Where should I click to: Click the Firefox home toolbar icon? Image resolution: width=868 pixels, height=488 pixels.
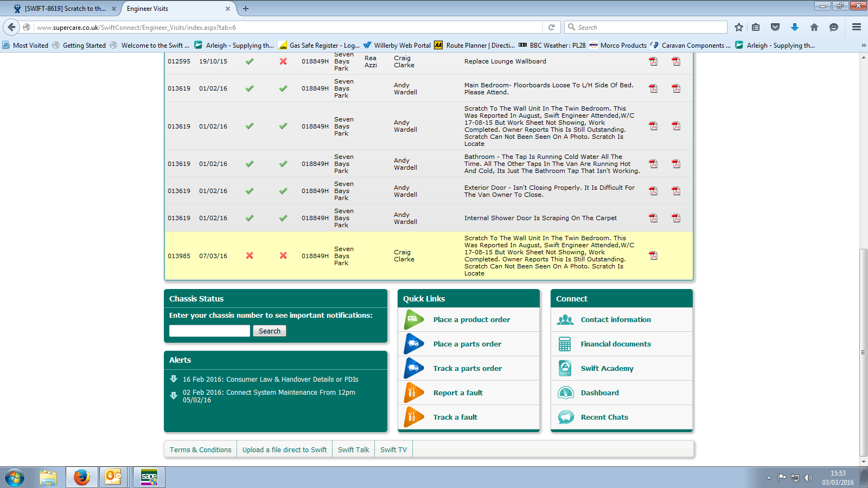pos(814,27)
